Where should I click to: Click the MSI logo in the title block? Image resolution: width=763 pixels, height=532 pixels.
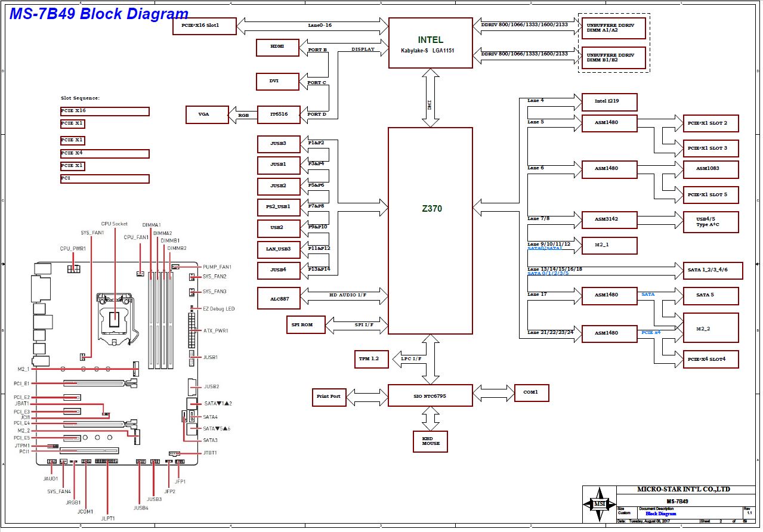599,505
